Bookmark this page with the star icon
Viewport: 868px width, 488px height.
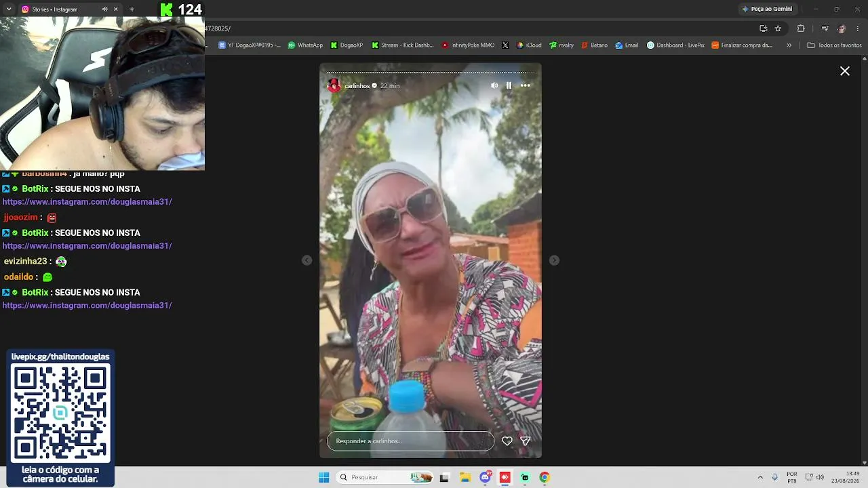778,28
